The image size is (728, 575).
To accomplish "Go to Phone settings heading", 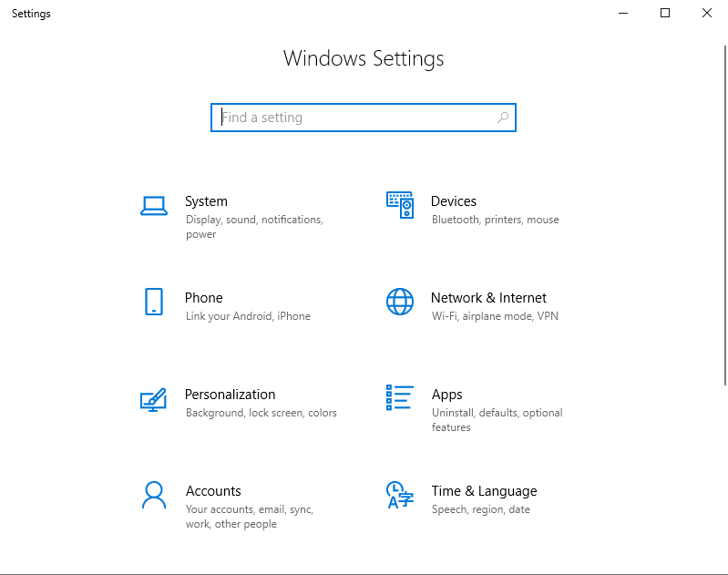I will [x=204, y=298].
